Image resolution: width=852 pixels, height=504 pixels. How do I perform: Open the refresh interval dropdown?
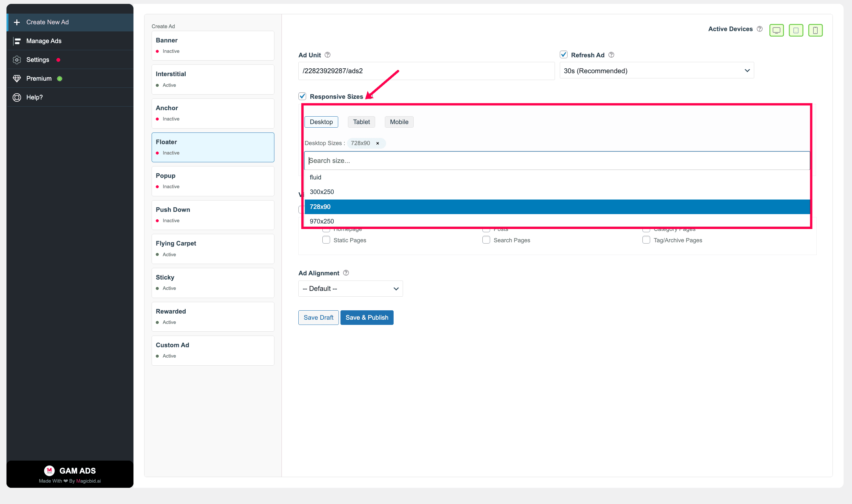click(x=656, y=70)
